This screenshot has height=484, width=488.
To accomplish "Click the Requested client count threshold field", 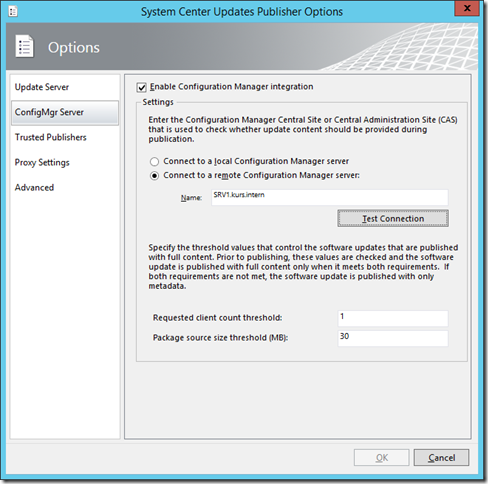I will pyautogui.click(x=393, y=318).
